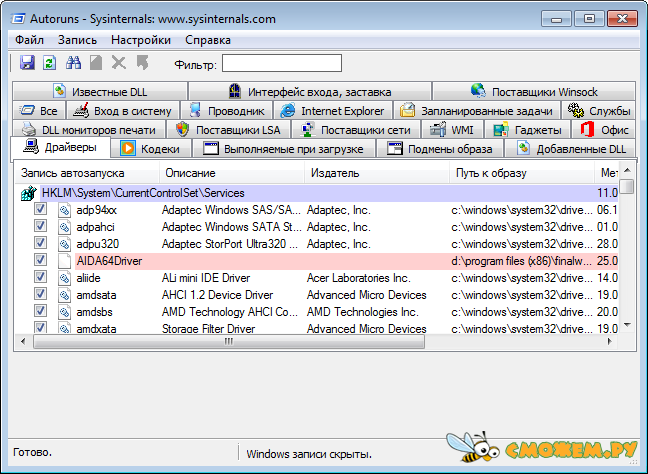Image resolution: width=648 pixels, height=474 pixels.
Task: Open the Гаджеты tab
Action: point(527,130)
